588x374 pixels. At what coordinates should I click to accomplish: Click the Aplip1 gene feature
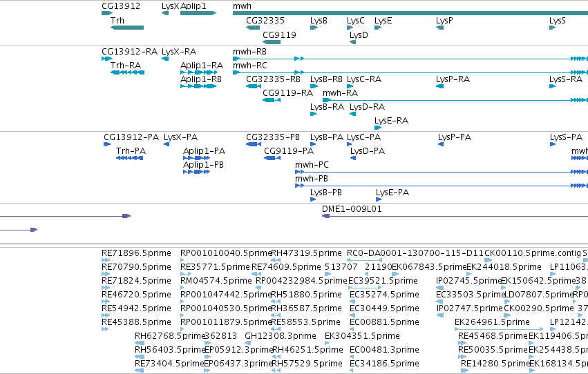click(198, 13)
